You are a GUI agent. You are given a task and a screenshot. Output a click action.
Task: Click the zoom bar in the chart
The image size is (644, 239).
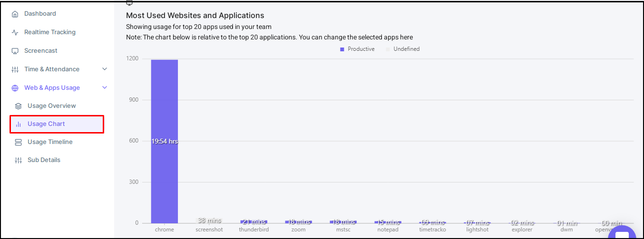coord(298,221)
